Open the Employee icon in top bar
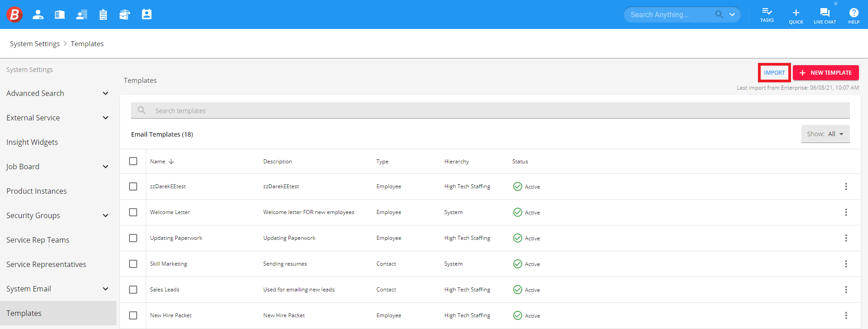 (38, 14)
